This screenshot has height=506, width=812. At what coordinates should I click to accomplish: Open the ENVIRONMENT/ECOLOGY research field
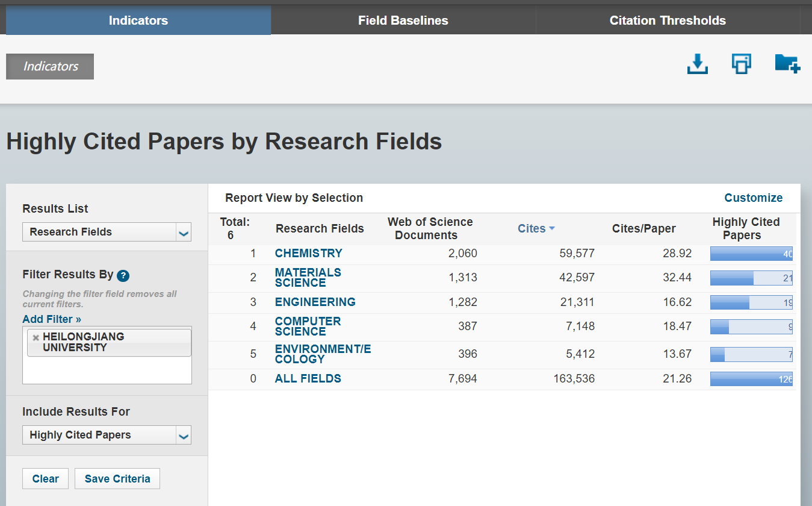[x=323, y=354]
